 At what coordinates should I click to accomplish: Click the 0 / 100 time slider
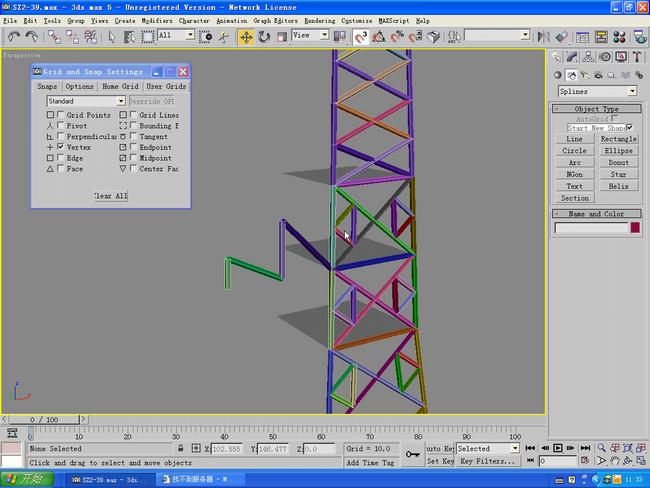44,420
